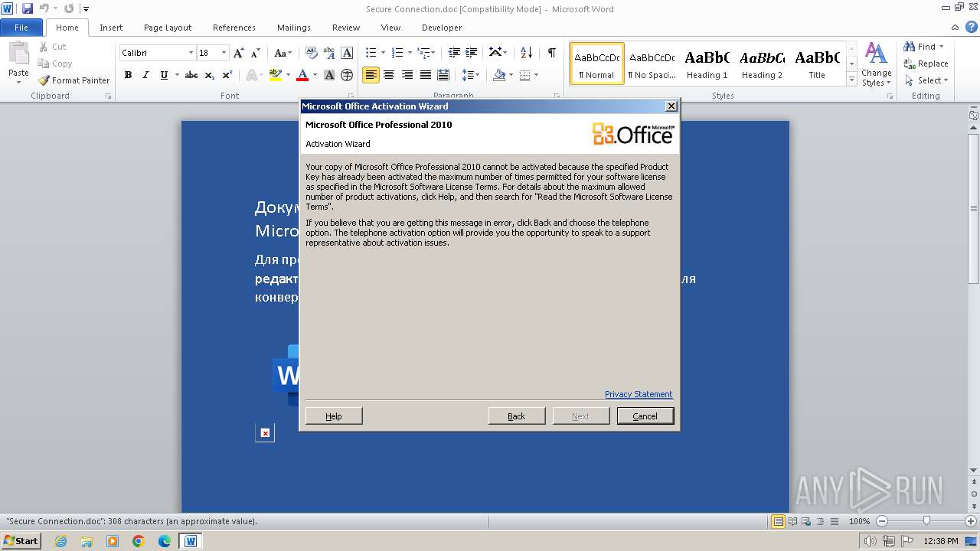Screen dimensions: 980x551
Task: Click the Bold formatting icon
Action: [128, 75]
